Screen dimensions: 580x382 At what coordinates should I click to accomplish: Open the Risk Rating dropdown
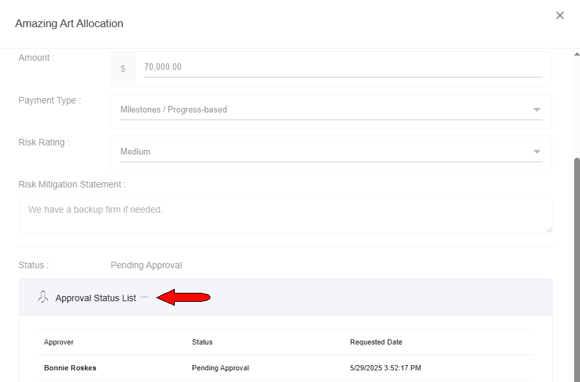(x=331, y=152)
